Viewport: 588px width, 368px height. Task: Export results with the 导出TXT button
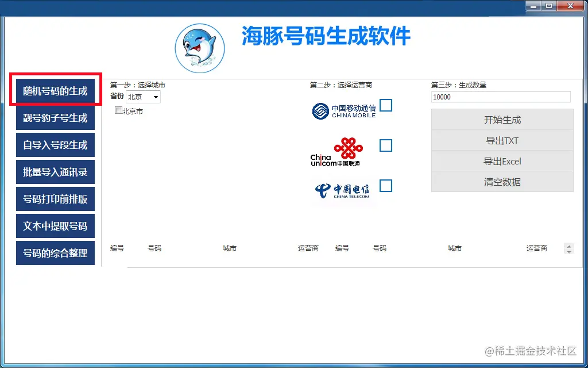[x=502, y=140]
